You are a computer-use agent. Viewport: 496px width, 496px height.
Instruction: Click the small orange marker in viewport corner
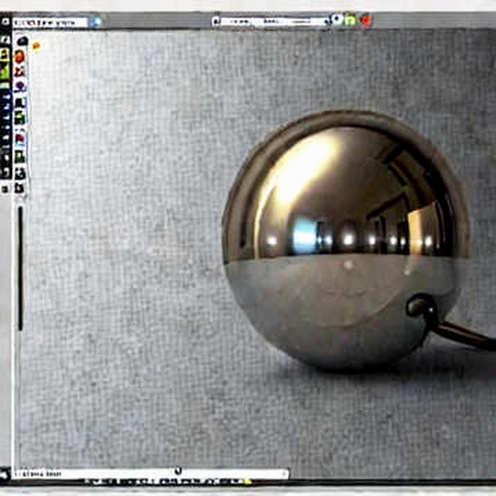point(36,46)
